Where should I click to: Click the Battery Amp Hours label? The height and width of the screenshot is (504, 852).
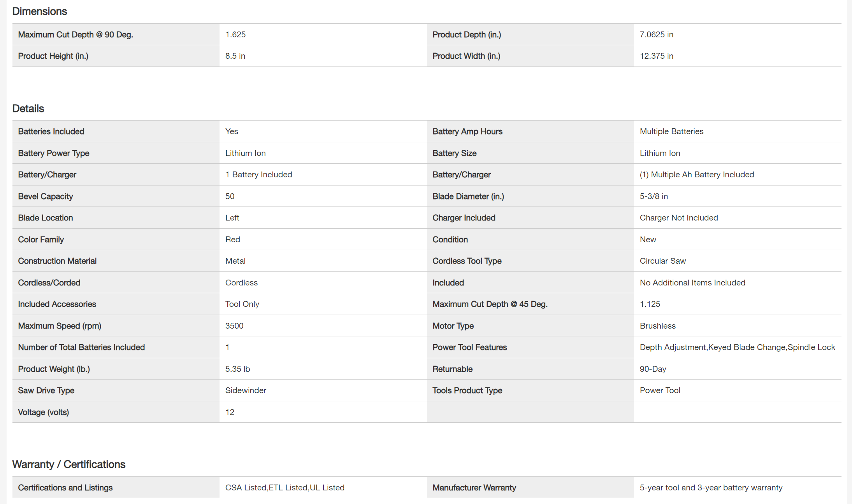pos(467,131)
